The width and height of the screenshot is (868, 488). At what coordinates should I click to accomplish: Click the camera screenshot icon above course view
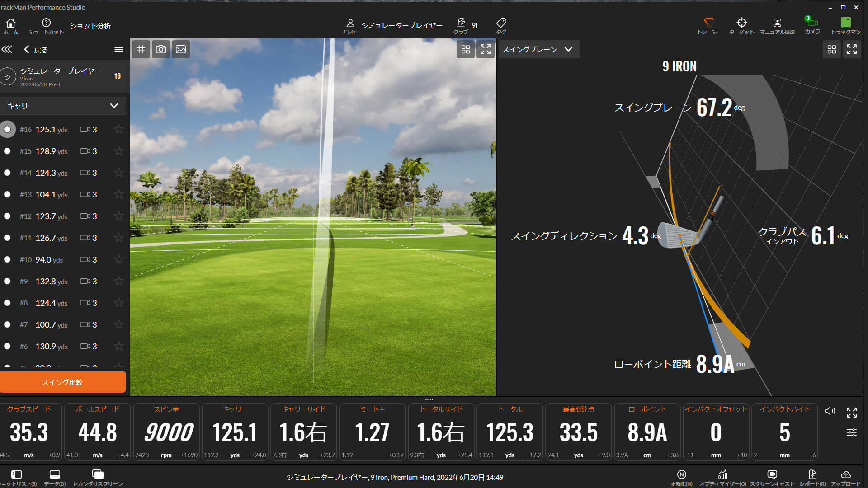160,49
